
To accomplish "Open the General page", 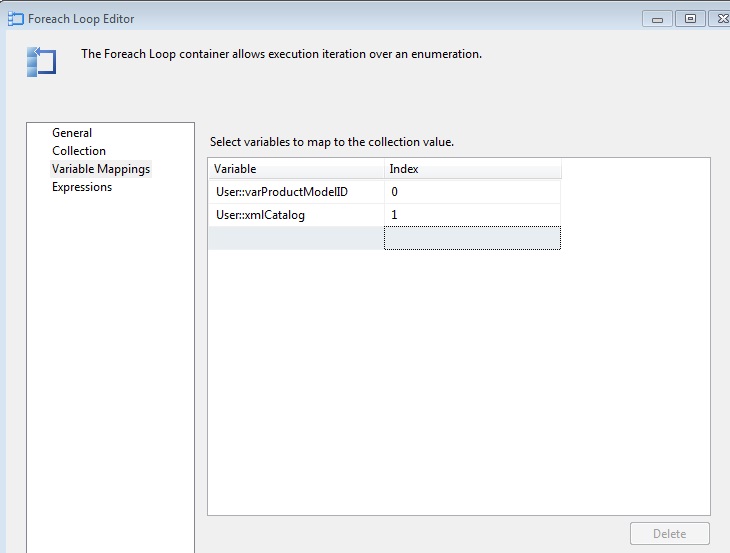I will pyautogui.click(x=72, y=133).
